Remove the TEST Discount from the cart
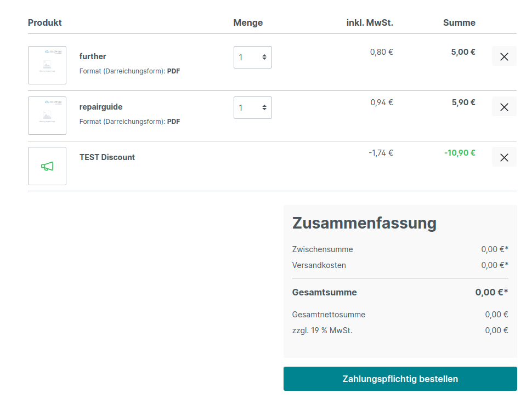 coord(503,157)
